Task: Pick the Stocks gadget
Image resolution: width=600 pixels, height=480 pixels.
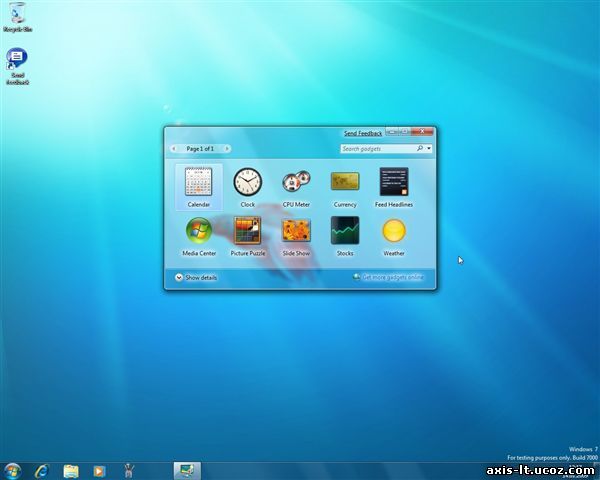Action: click(345, 236)
